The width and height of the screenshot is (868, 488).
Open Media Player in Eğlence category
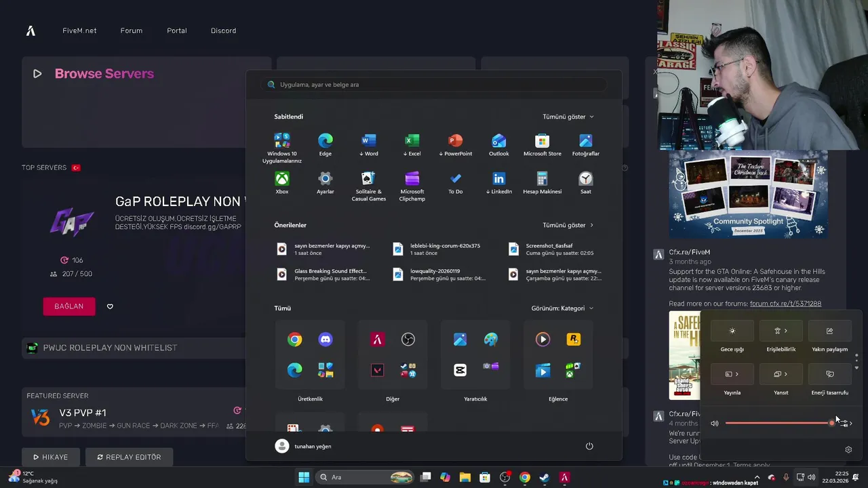(542, 340)
